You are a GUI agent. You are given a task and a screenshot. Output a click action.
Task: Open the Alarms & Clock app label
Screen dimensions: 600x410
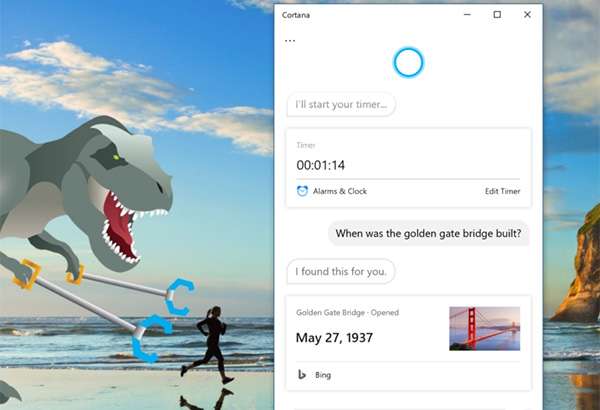point(340,191)
